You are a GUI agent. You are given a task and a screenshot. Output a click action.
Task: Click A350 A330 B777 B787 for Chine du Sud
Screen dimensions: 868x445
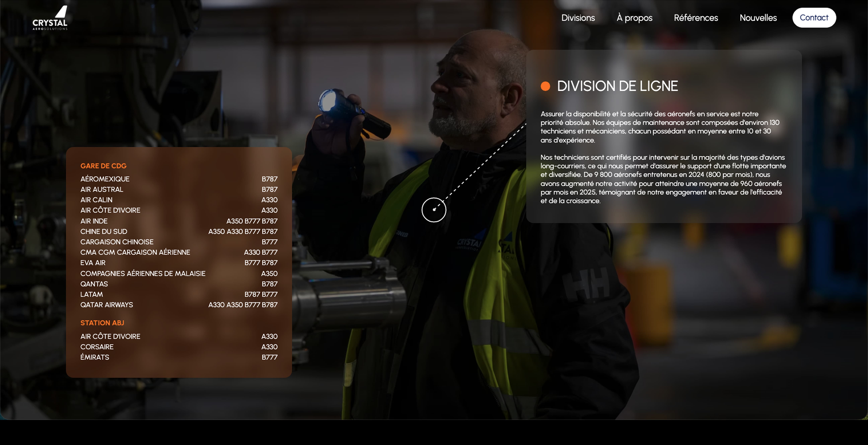pyautogui.click(x=243, y=232)
